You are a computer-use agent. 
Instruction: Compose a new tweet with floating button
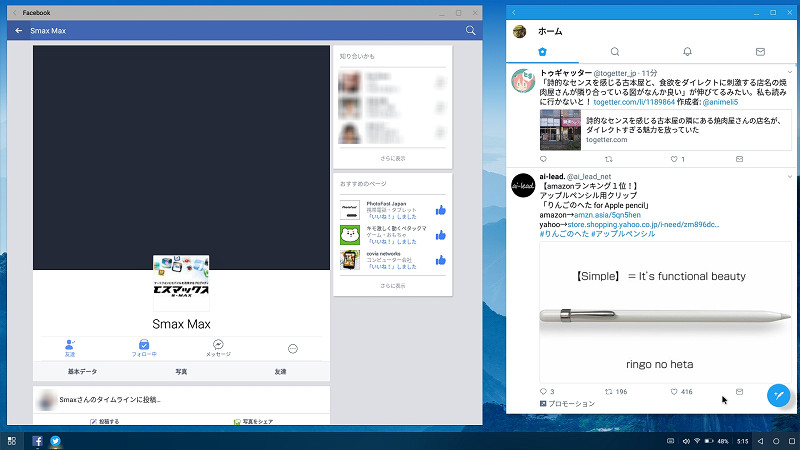(x=779, y=395)
